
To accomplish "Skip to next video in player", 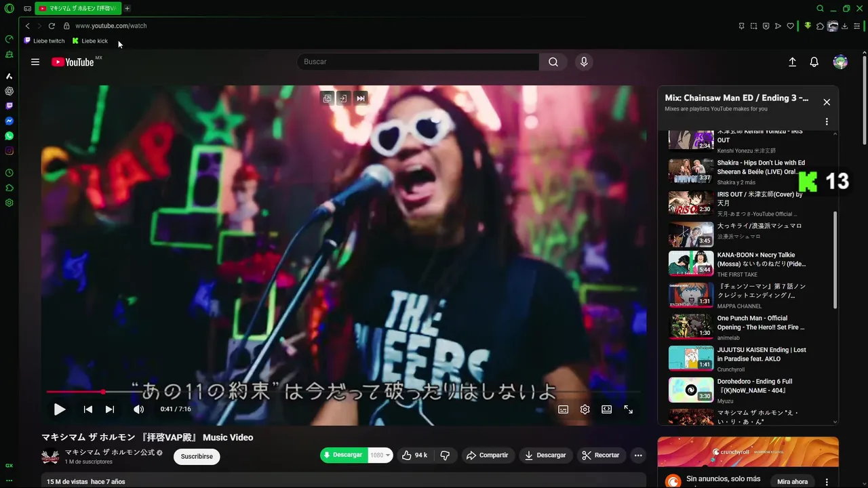I will 110,409.
